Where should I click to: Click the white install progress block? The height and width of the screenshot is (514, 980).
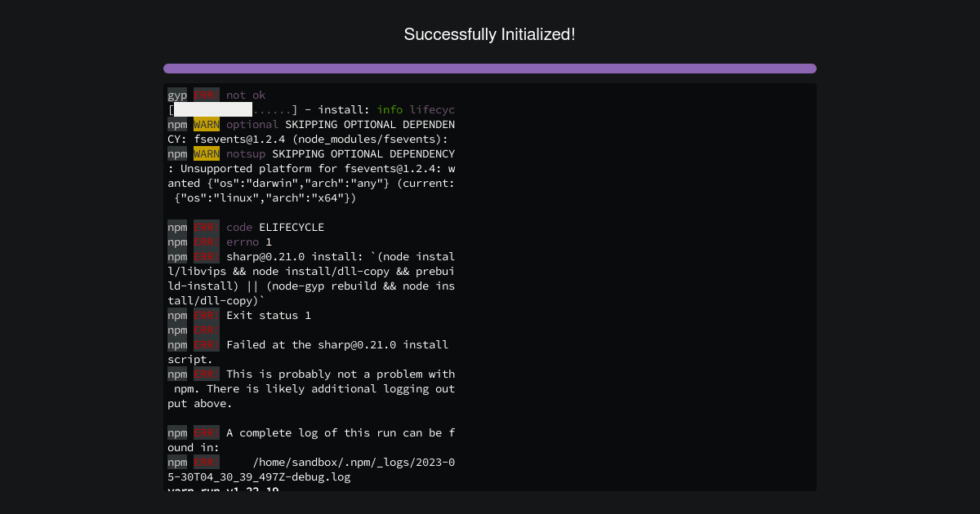pos(213,109)
